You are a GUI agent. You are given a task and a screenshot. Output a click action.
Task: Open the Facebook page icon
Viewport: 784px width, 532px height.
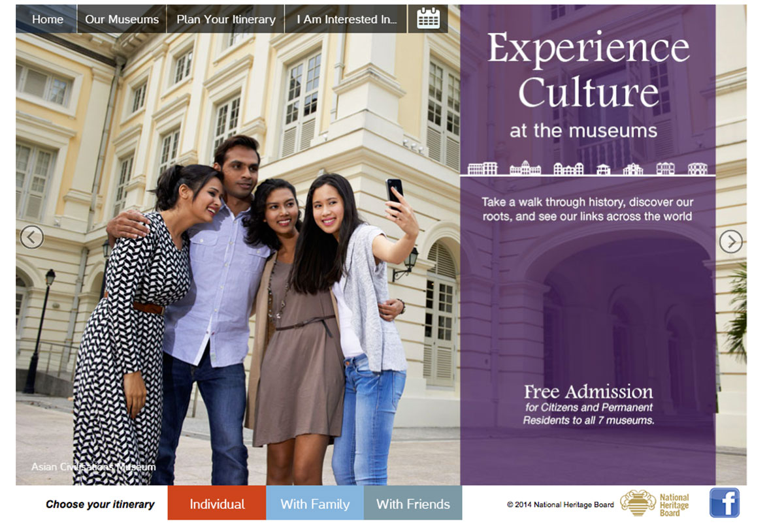725,503
